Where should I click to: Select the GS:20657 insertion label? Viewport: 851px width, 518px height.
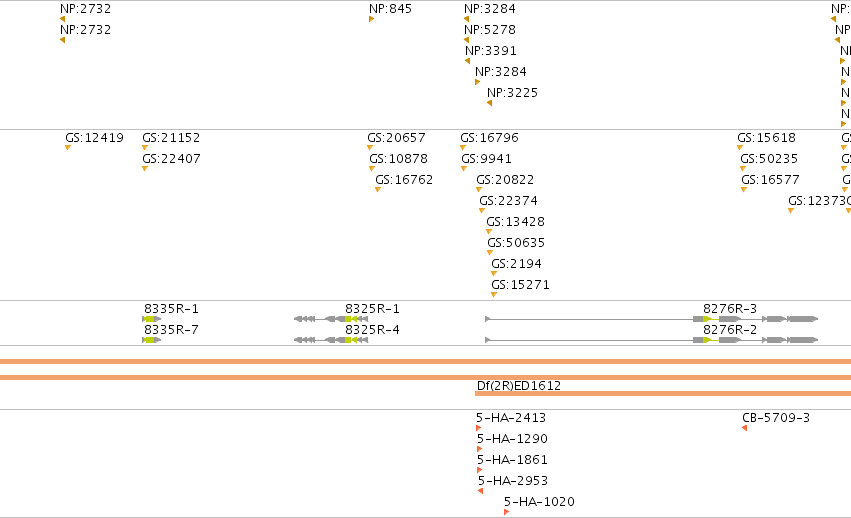396,138
